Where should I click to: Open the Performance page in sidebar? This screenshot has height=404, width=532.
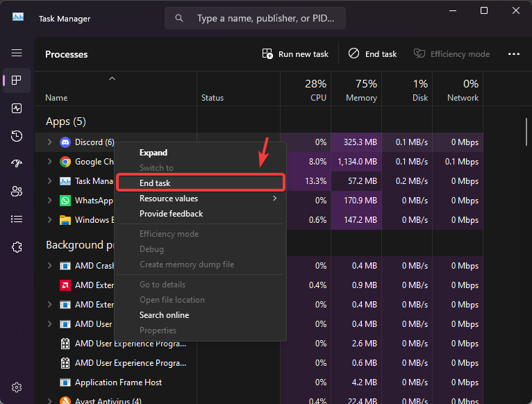pyautogui.click(x=17, y=108)
